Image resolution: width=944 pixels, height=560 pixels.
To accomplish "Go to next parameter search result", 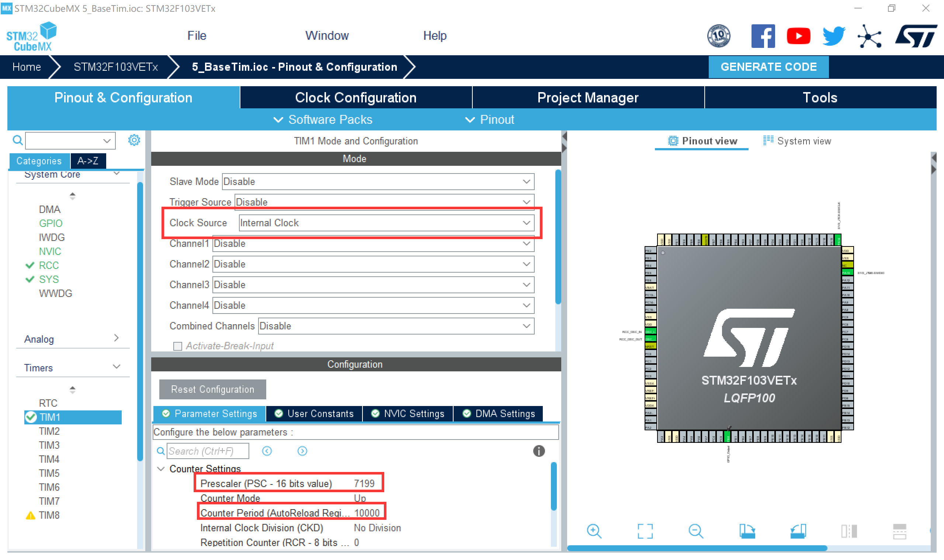I will click(x=302, y=451).
